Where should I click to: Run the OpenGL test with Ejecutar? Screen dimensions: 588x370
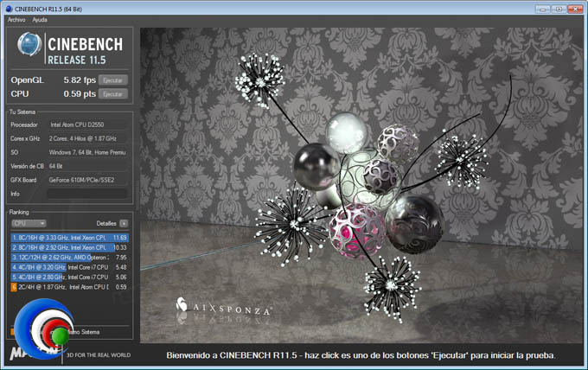(113, 80)
